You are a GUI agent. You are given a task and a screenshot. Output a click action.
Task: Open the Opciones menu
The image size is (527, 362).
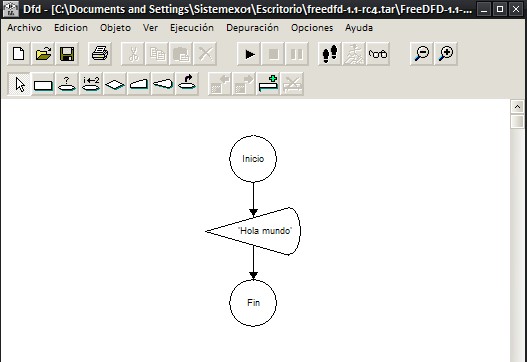pos(312,28)
